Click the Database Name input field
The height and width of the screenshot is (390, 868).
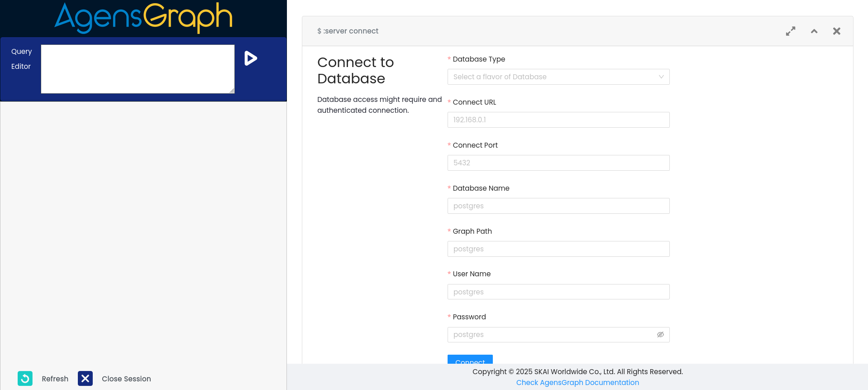point(558,206)
